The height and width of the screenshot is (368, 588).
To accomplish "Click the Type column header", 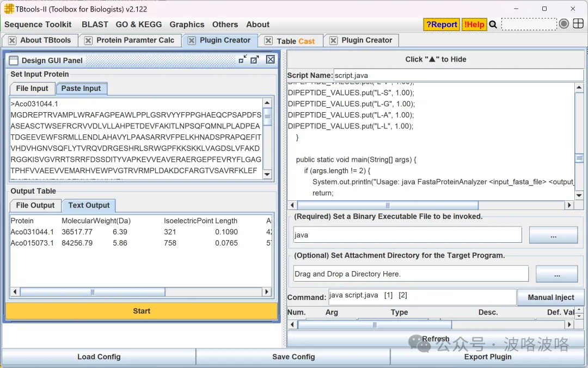I will 399,312.
